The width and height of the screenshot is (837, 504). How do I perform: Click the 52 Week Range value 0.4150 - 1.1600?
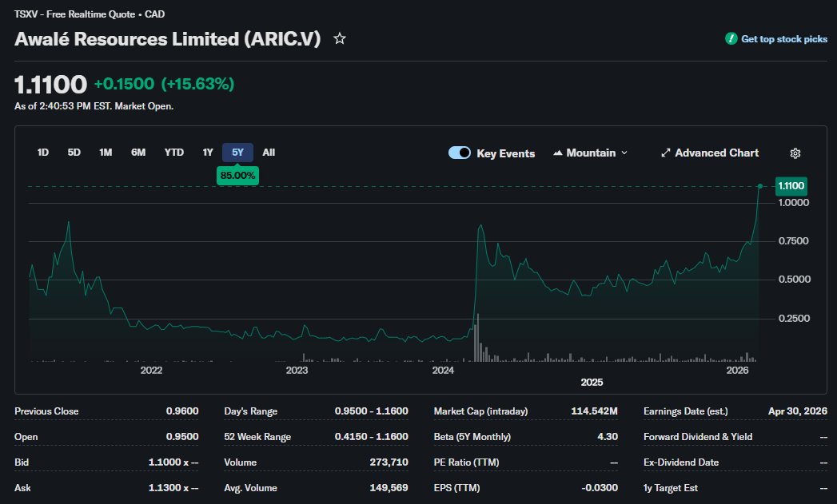pyautogui.click(x=372, y=437)
